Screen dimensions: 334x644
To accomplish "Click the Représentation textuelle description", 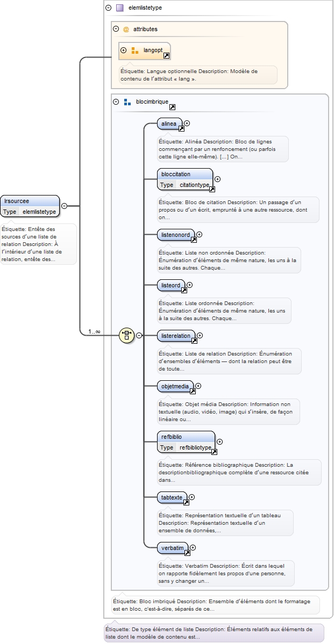I will pos(225,523).
